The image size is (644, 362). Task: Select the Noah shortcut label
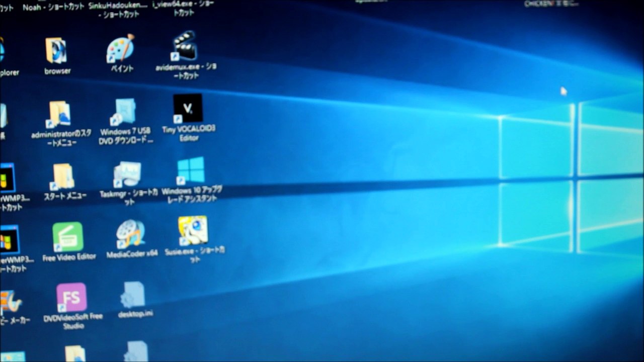[x=53, y=7]
